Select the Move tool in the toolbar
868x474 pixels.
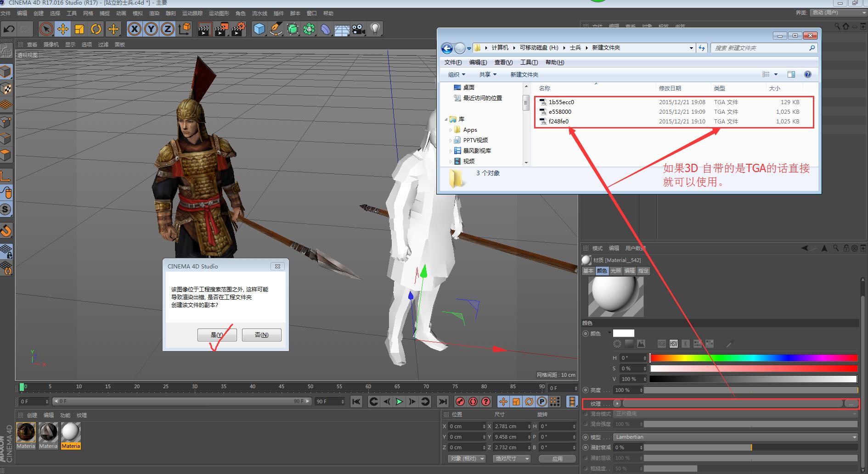point(63,29)
